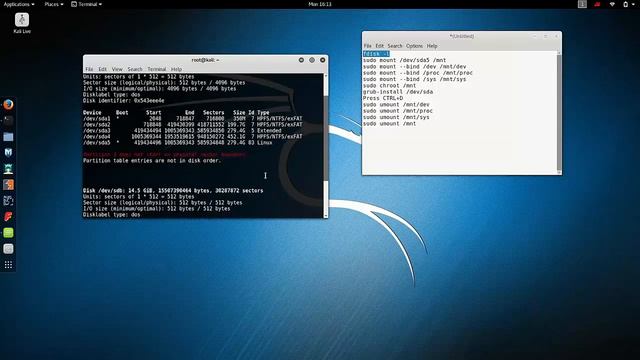Open the terminal window's Terminal menu
Screen dimensions: 640x360
(x=157, y=69)
